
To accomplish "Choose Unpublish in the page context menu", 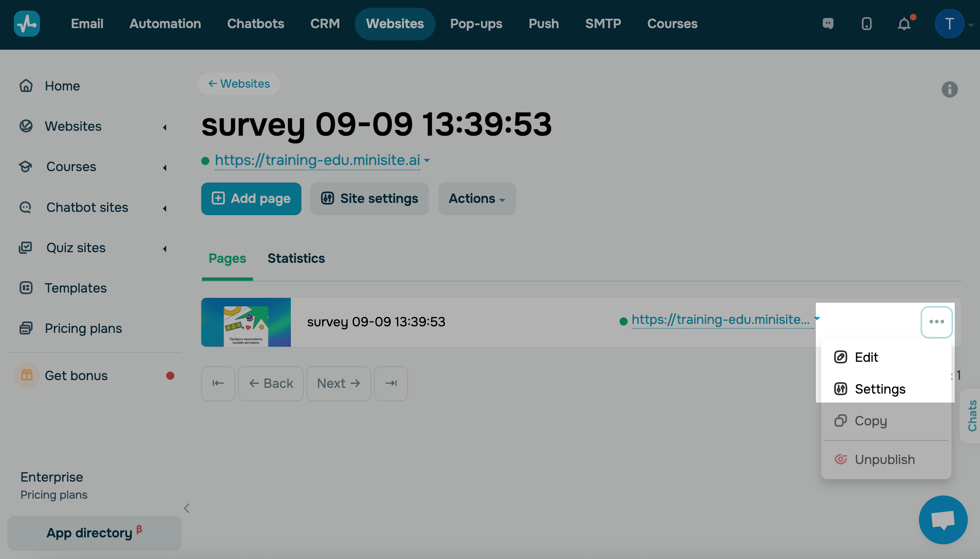I will [885, 460].
